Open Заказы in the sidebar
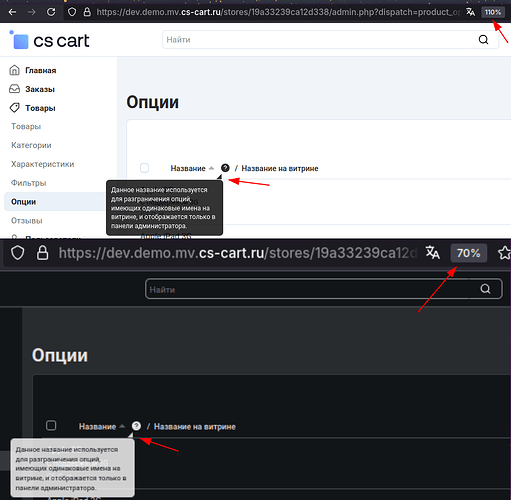Image resolution: width=511 pixels, height=500 pixels. [x=40, y=89]
